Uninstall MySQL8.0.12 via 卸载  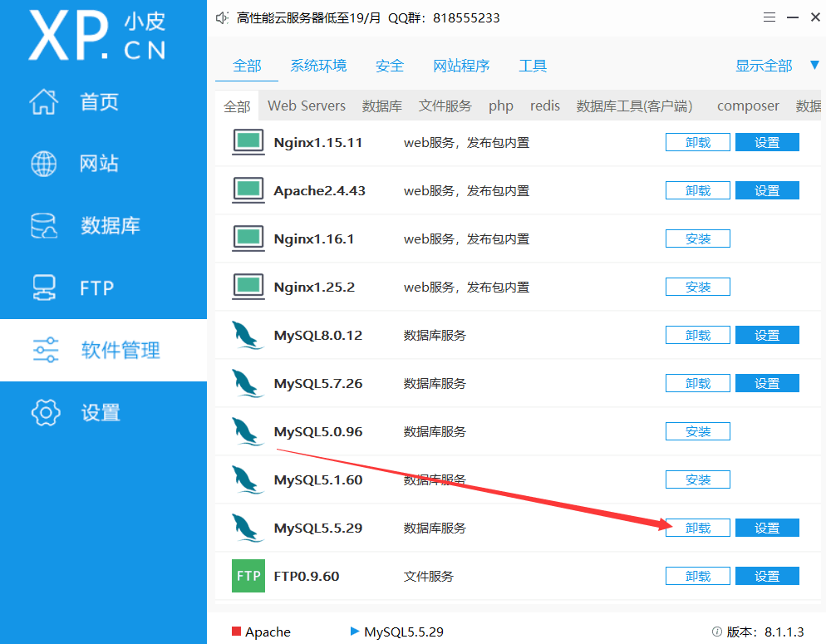pyautogui.click(x=698, y=335)
